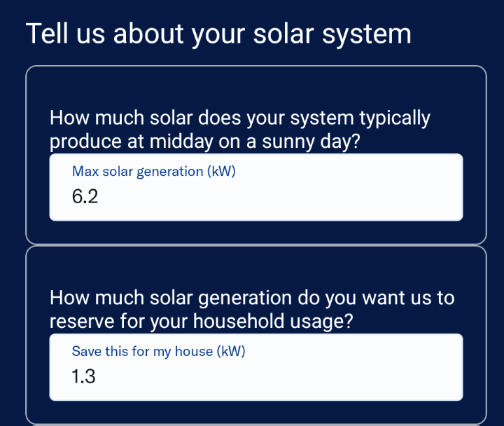Select the 'Save this for my house (kW)' label
This screenshot has width=504, height=426.
(x=158, y=351)
